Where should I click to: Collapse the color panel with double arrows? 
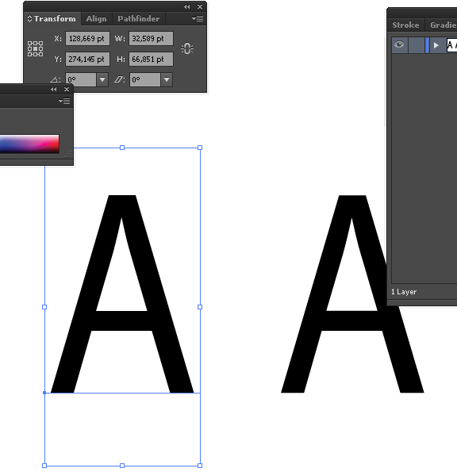(x=54, y=89)
